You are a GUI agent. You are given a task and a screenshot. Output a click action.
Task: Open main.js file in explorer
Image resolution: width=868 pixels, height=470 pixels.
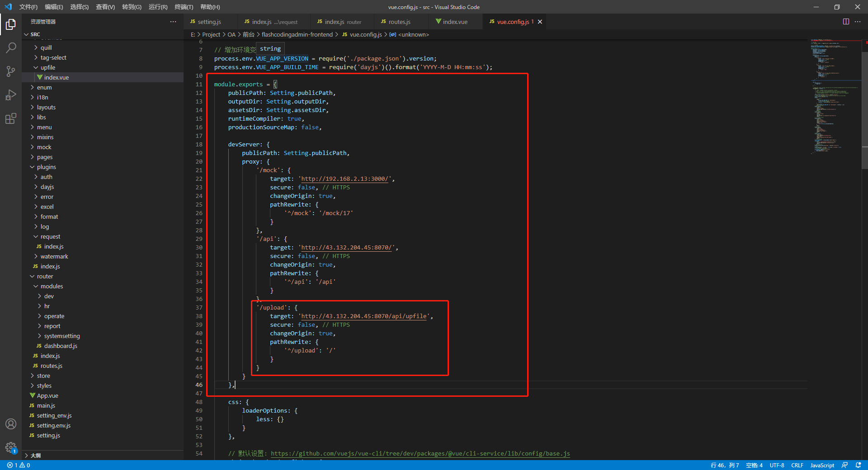(x=103, y=405)
